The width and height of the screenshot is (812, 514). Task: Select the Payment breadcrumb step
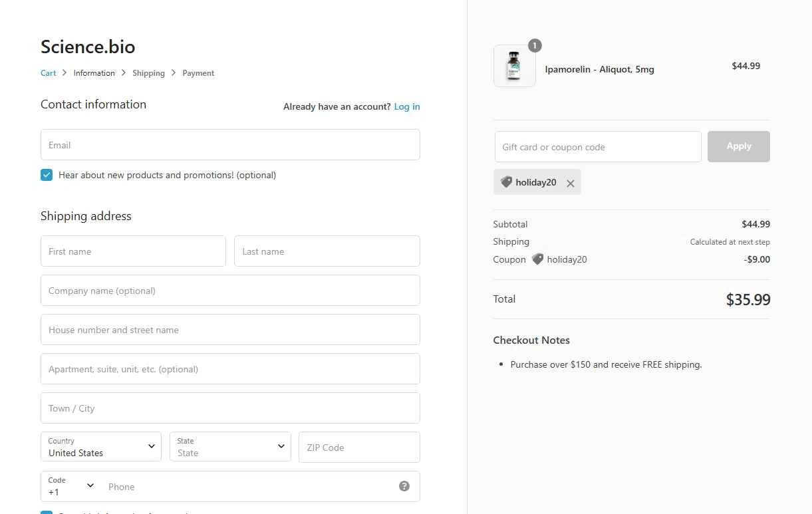(198, 73)
